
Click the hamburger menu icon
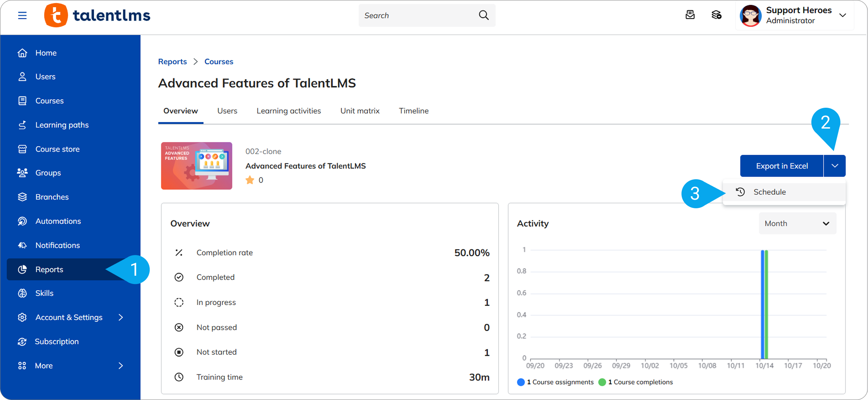coord(22,15)
